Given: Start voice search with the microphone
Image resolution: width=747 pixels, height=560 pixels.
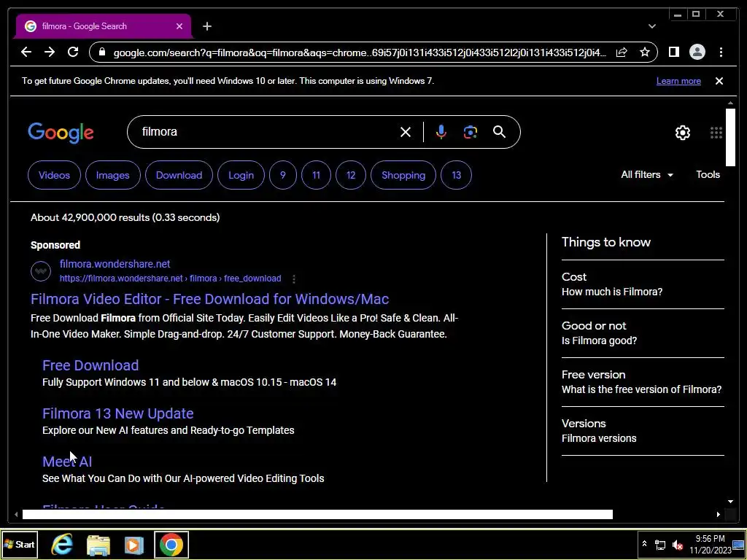Looking at the screenshot, I should pyautogui.click(x=441, y=132).
